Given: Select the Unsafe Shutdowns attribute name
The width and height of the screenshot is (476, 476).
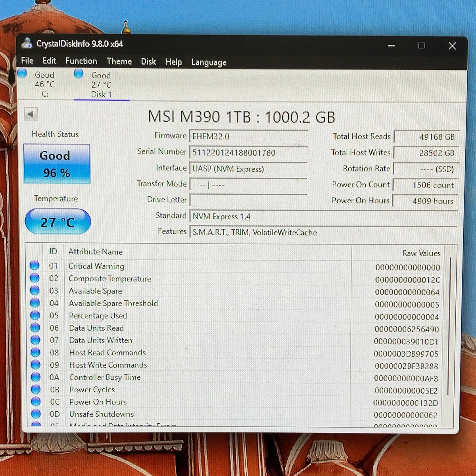Looking at the screenshot, I should (x=102, y=414).
